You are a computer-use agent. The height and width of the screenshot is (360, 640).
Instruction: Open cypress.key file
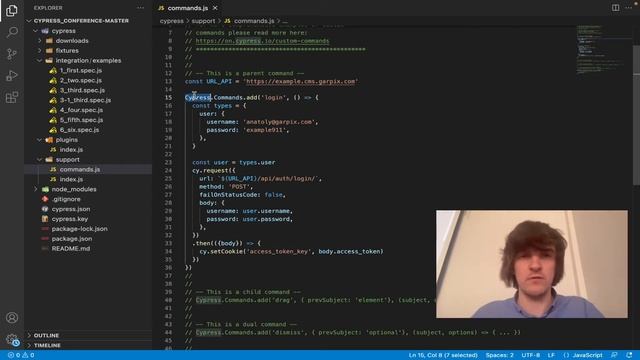[x=69, y=219]
